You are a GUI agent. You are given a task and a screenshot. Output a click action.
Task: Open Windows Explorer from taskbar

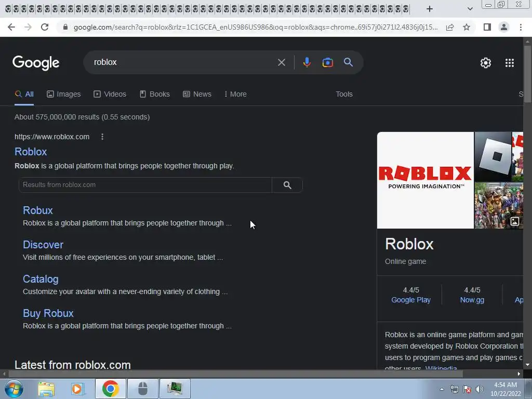tap(46, 389)
